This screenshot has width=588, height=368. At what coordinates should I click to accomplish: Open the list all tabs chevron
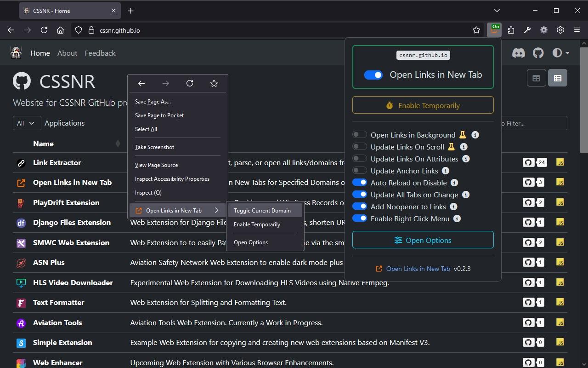point(497,10)
